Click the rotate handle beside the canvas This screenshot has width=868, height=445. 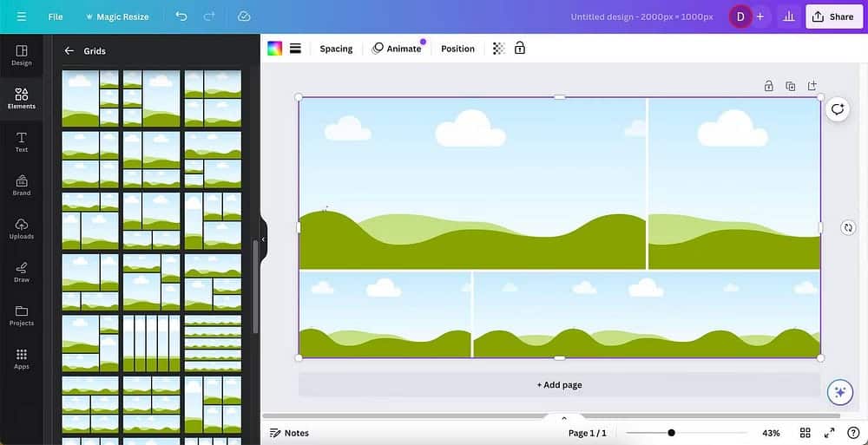click(x=848, y=227)
